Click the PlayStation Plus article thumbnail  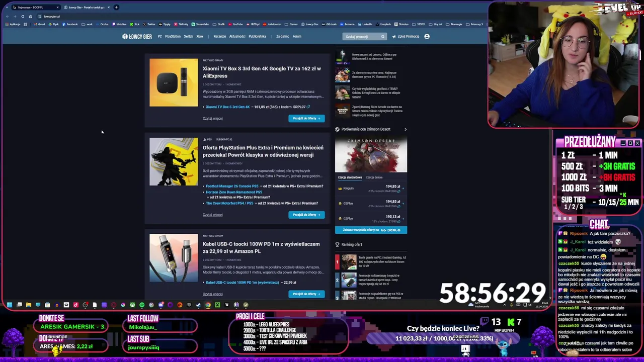tap(174, 161)
